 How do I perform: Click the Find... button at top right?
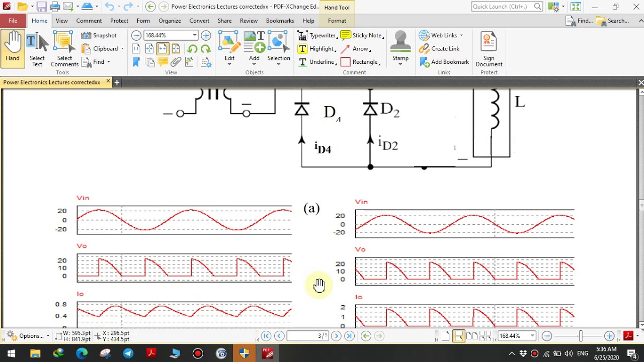pos(579,21)
